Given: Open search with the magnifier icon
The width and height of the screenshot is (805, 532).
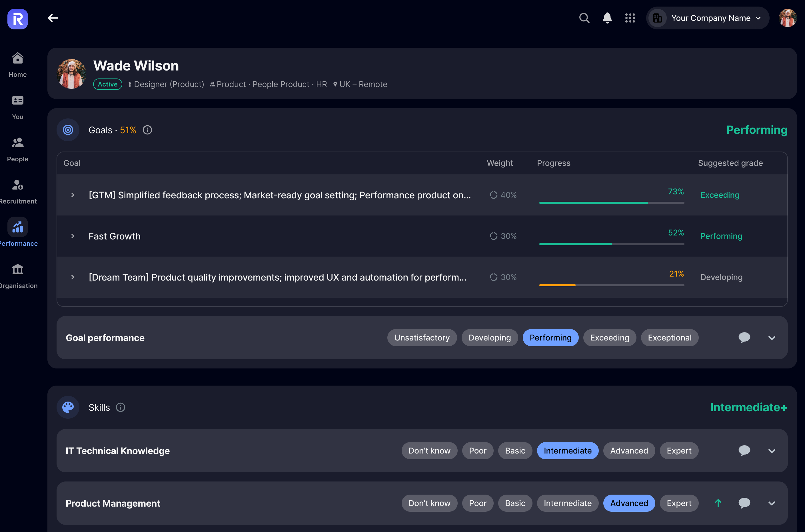Looking at the screenshot, I should (583, 18).
